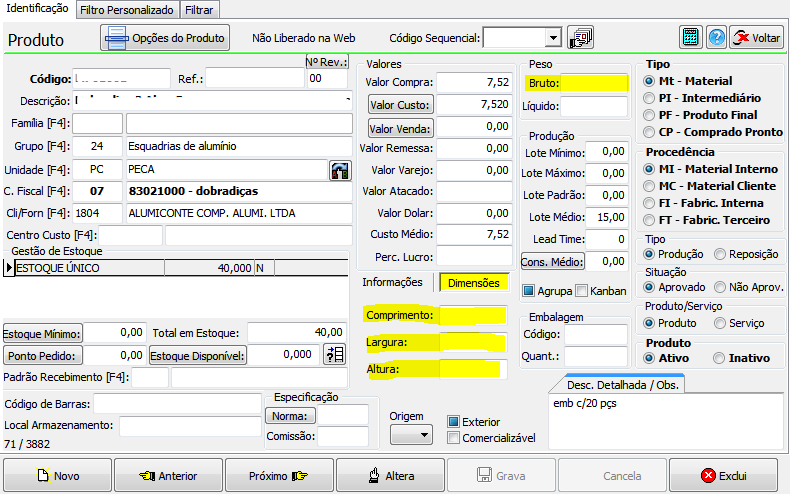Click the yellow Comprimento input field
This screenshot has width=790, height=494.
click(472, 316)
